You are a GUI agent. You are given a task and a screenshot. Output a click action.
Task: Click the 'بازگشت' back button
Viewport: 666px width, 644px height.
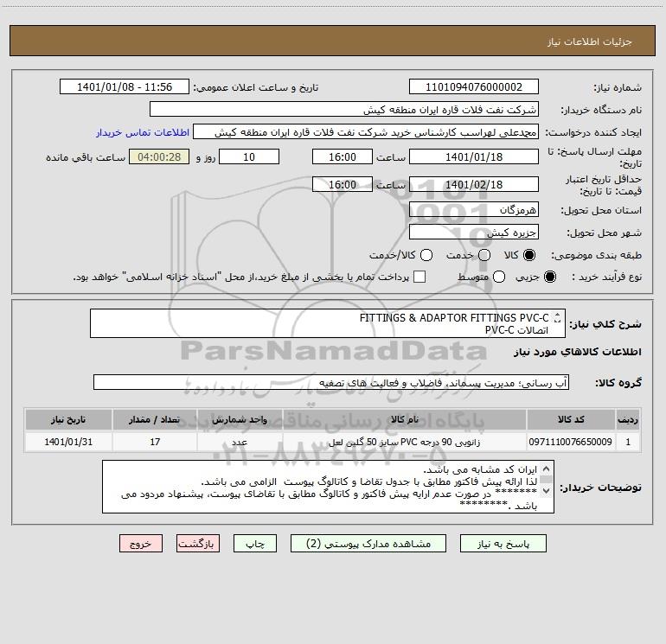click(198, 544)
